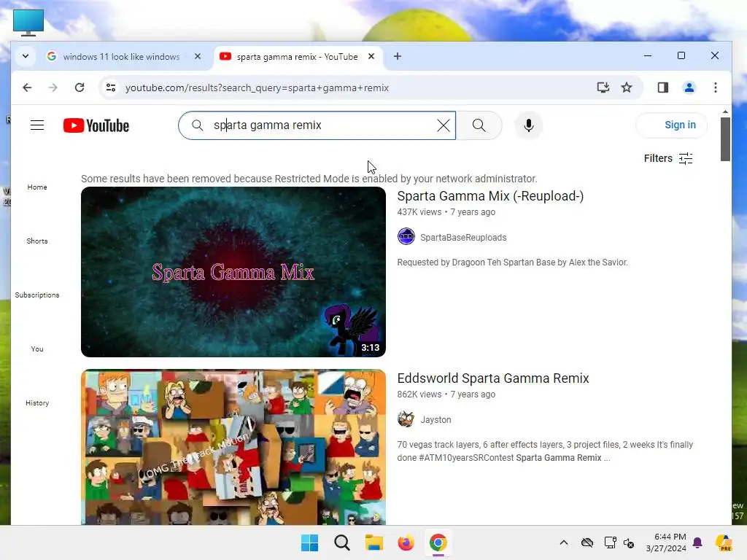Open History in the sidebar
This screenshot has height=560, width=747.
click(x=37, y=402)
